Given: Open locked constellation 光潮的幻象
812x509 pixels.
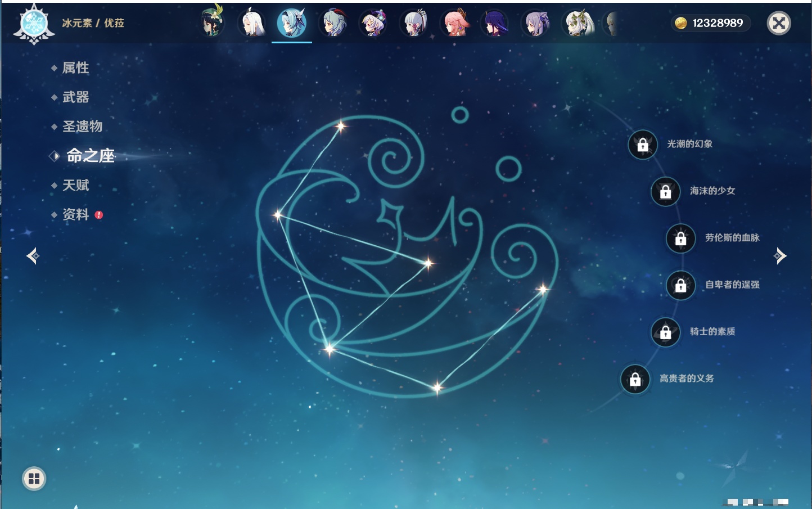Looking at the screenshot, I should pyautogui.click(x=643, y=145).
